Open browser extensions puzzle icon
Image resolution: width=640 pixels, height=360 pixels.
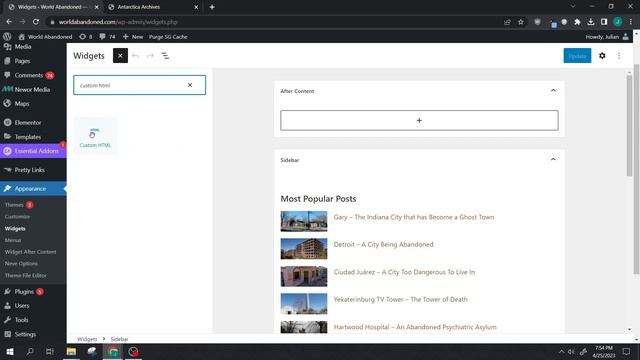577,22
